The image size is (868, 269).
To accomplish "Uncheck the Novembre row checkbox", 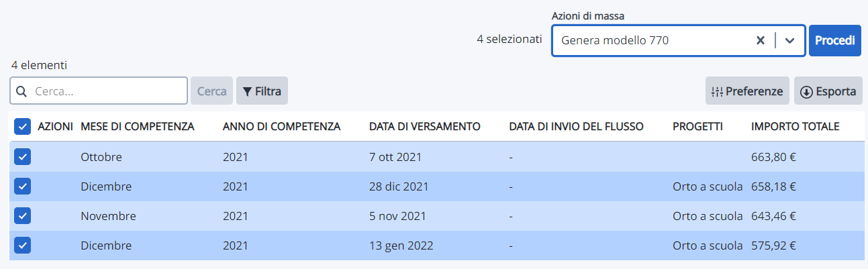I will 22,216.
